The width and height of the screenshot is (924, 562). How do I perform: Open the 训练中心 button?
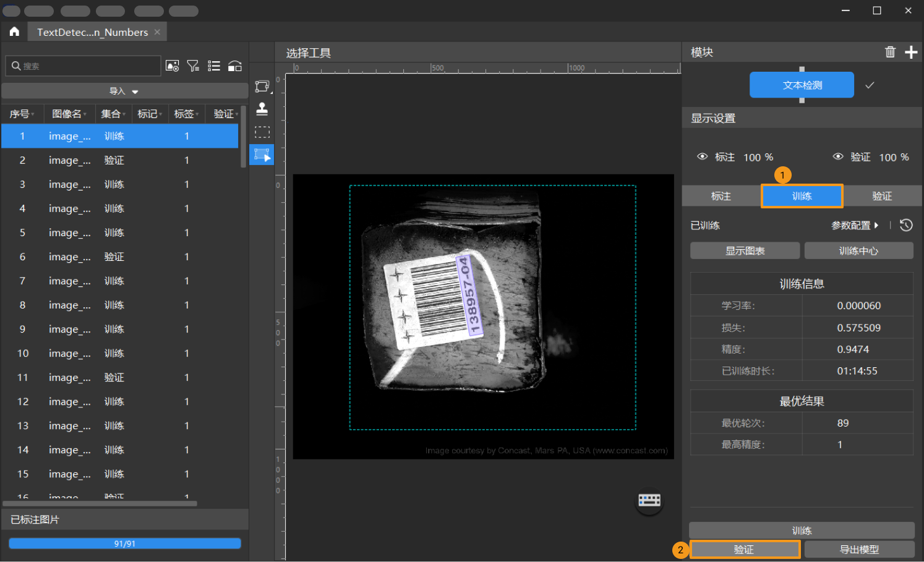pos(858,250)
